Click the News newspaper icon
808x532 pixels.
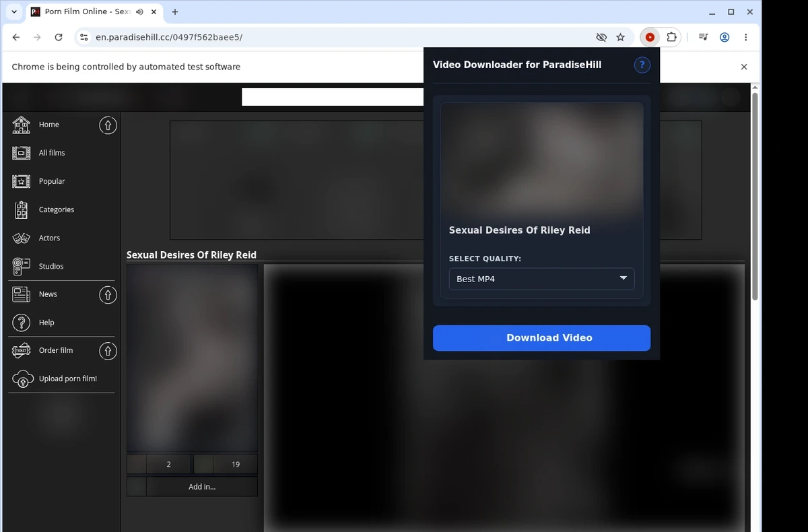pyautogui.click(x=22, y=294)
